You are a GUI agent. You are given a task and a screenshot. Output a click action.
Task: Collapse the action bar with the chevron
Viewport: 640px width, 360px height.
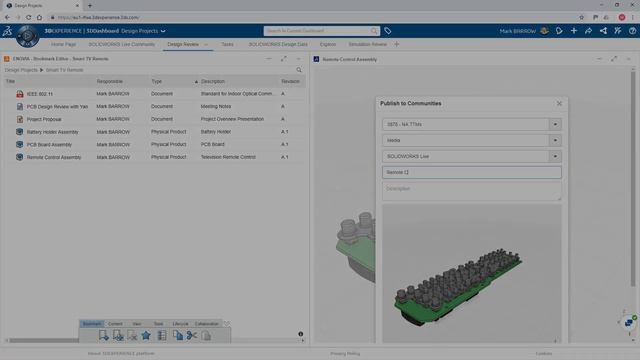(x=227, y=324)
